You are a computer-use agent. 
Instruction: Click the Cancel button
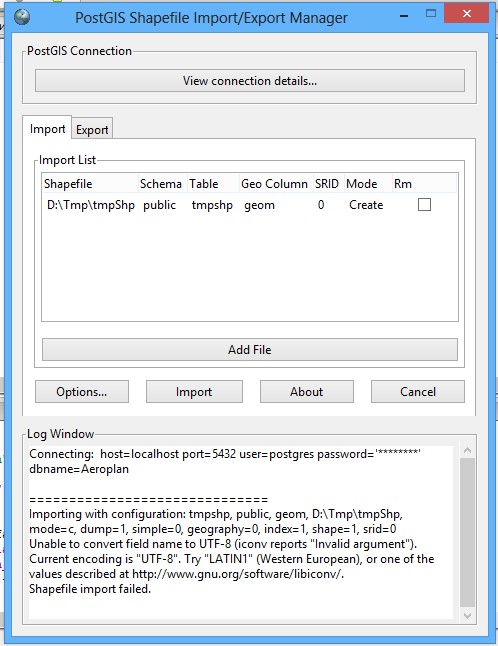418,391
